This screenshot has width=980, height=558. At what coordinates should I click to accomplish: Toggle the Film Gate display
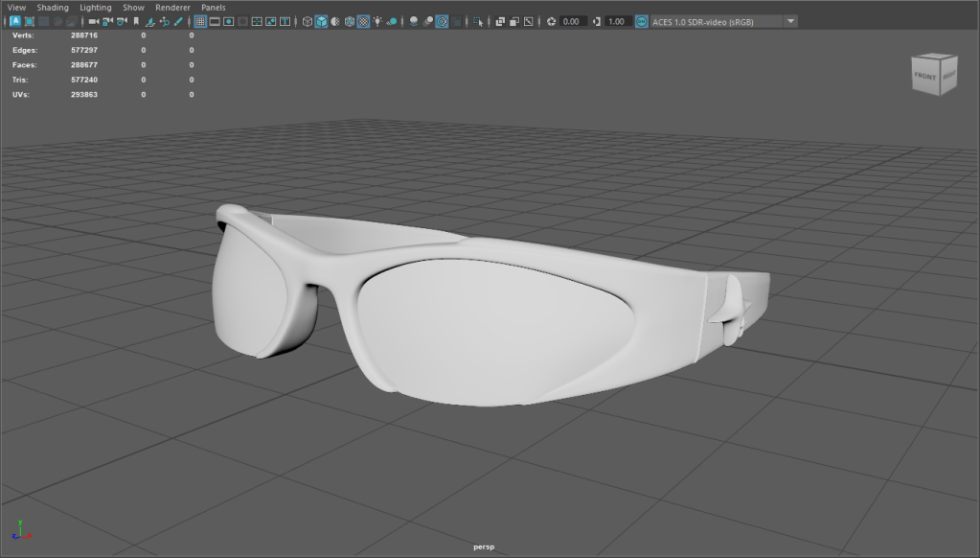click(215, 21)
